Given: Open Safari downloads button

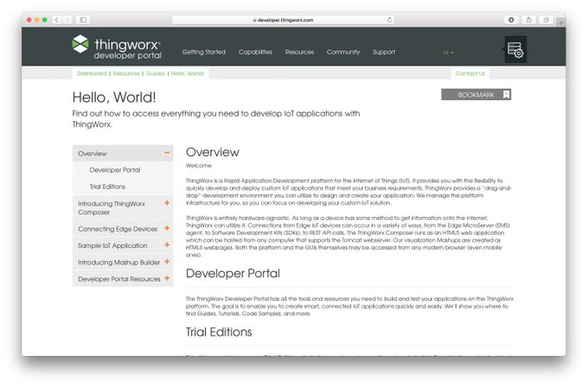Looking at the screenshot, I should tap(511, 20).
